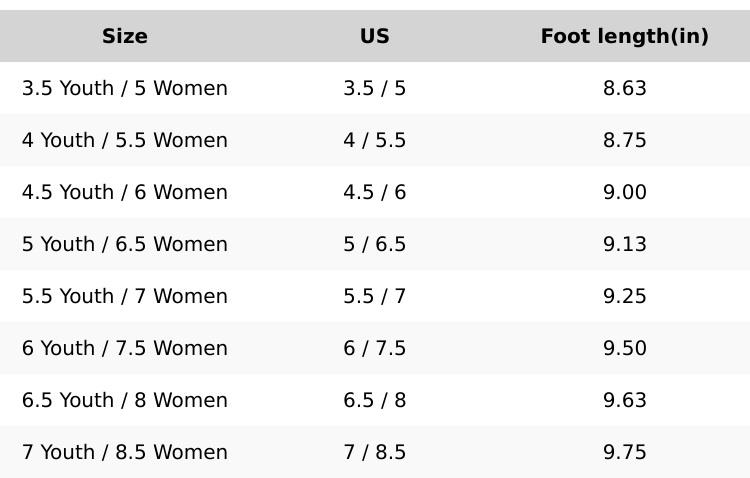
Task: Click the US value 4.5 / 6
Action: point(374,193)
